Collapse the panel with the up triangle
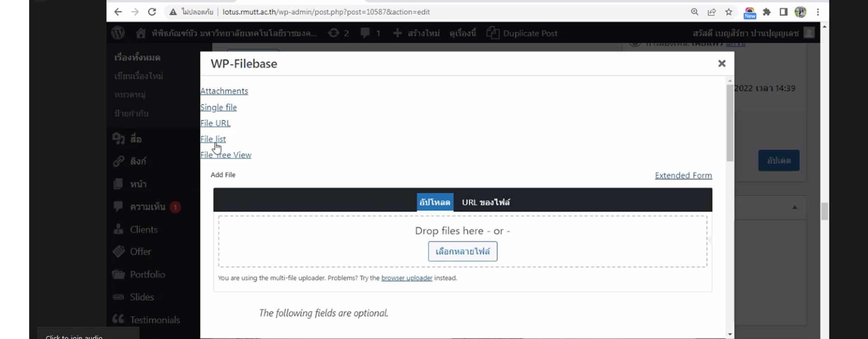The height and width of the screenshot is (339, 868). pos(795,207)
